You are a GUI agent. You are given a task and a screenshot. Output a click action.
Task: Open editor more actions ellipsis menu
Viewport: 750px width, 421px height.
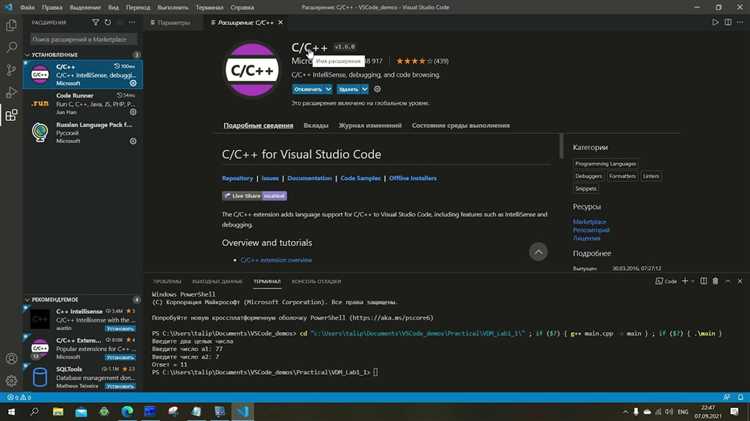[740, 22]
